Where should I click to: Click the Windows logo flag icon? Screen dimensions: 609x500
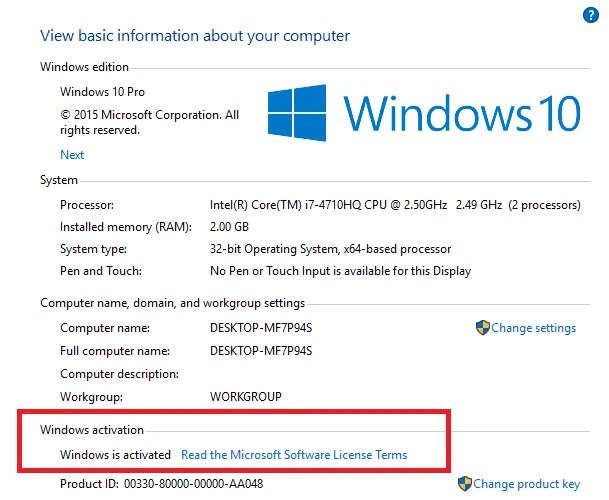pyautogui.click(x=297, y=113)
